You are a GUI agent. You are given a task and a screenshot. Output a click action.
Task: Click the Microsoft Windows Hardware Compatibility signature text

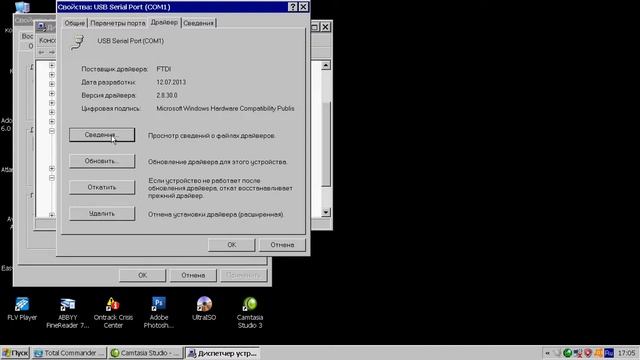tap(225, 108)
